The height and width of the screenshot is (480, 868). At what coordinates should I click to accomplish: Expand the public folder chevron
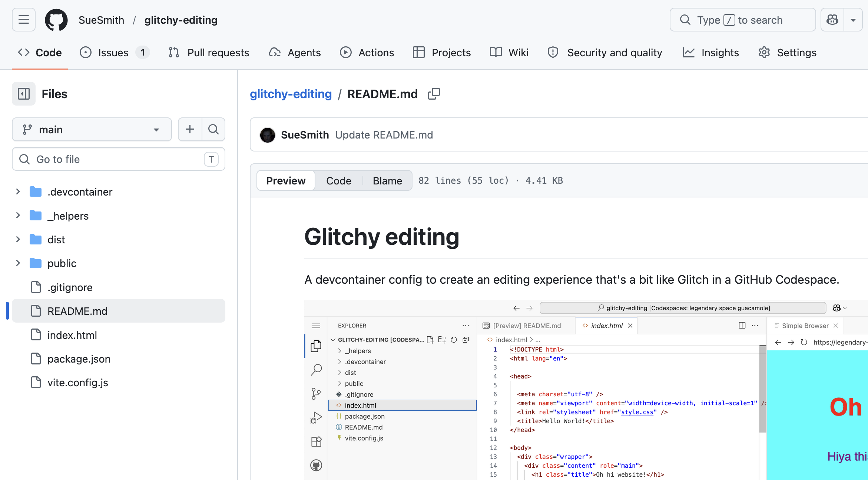pos(18,263)
